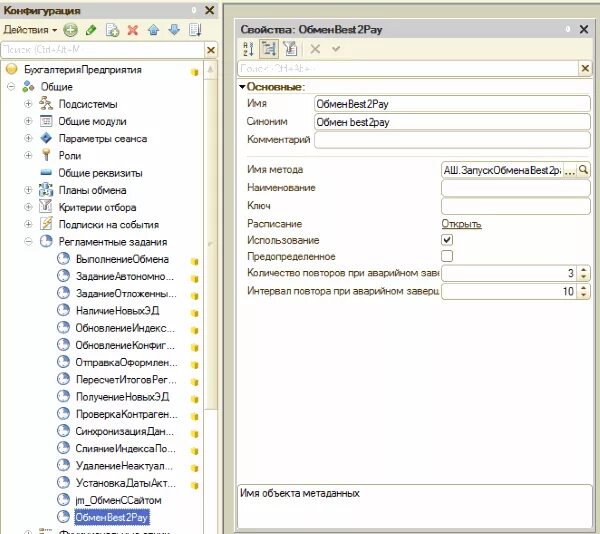Click the cancel X icon in Properties toolbar

(315, 49)
